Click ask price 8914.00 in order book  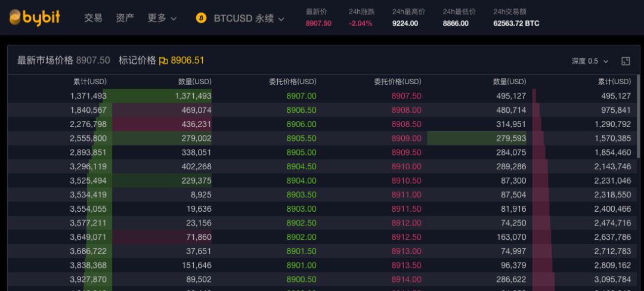coord(406,278)
